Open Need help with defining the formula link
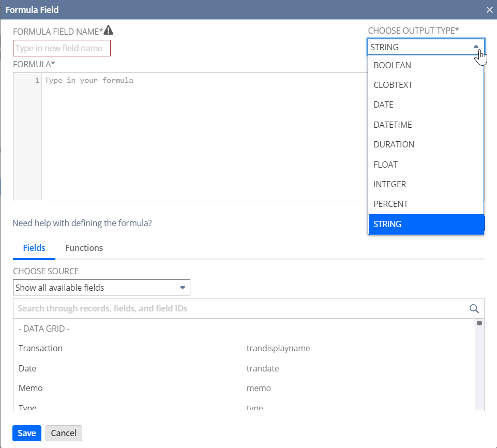Screen dimensions: 497x448 82,223
